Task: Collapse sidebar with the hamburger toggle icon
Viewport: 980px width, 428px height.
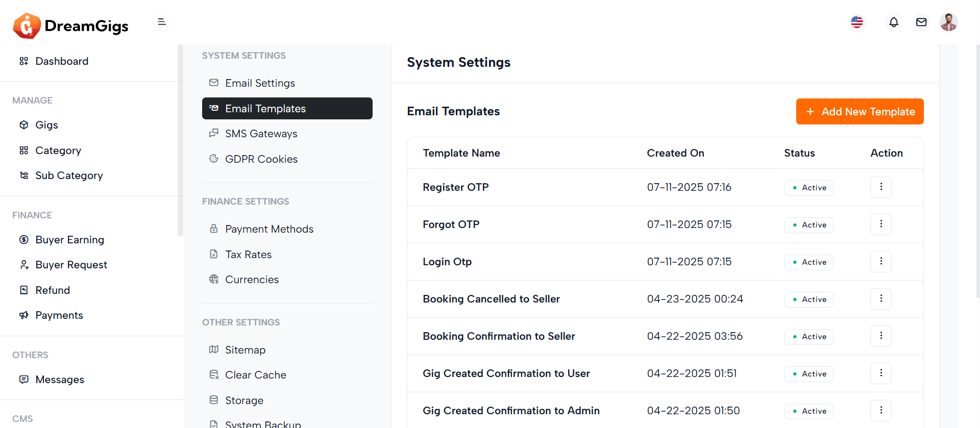Action: [x=162, y=22]
